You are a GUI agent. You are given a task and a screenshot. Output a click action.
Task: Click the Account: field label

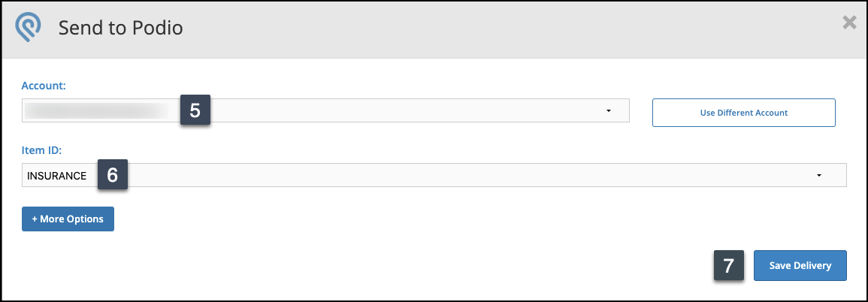[44, 86]
